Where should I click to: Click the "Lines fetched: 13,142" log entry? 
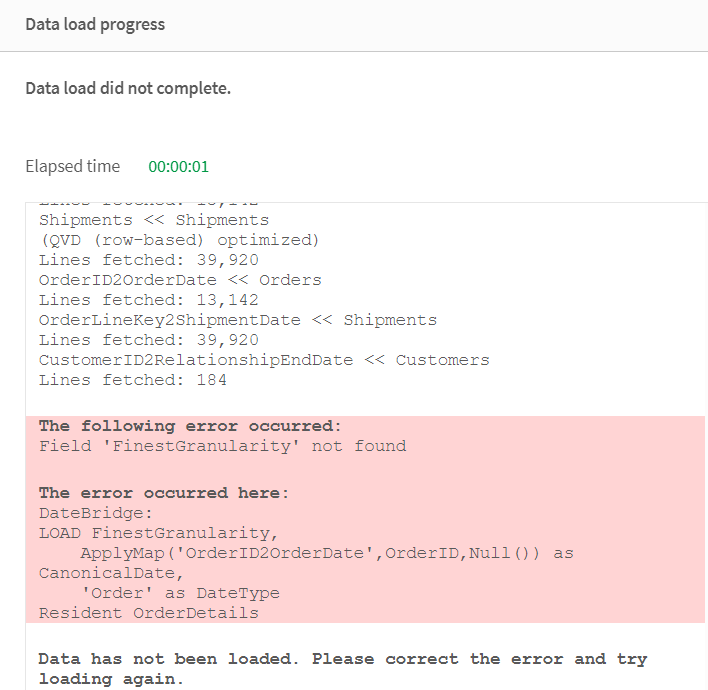[x=135, y=300]
